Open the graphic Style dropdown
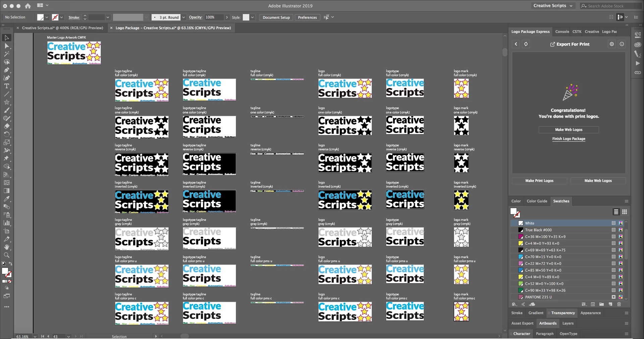Image resolution: width=644 pixels, height=339 pixels. tap(253, 17)
